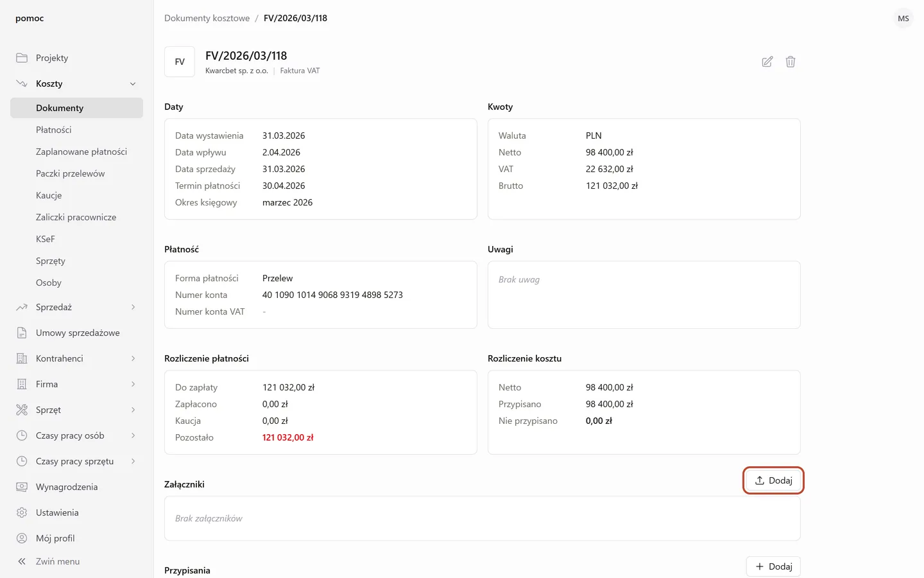
Task: Click the edit invoice pencil icon
Action: (x=767, y=62)
